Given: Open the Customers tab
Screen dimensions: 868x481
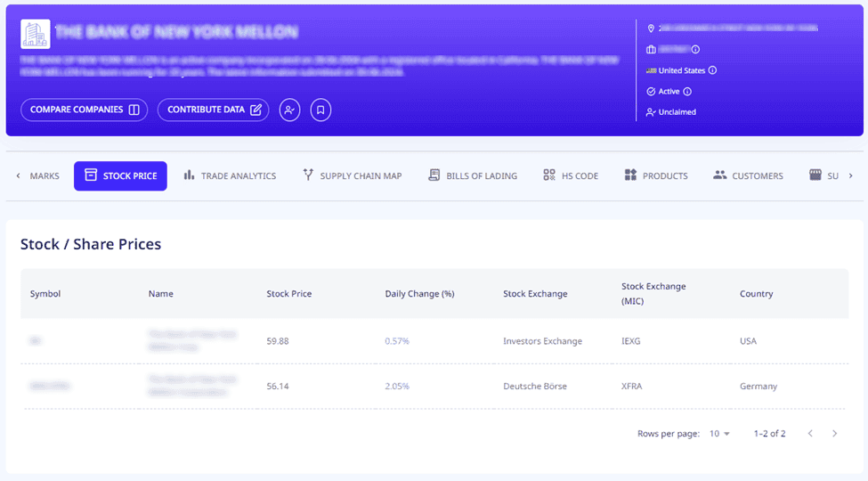Looking at the screenshot, I should 748,175.
